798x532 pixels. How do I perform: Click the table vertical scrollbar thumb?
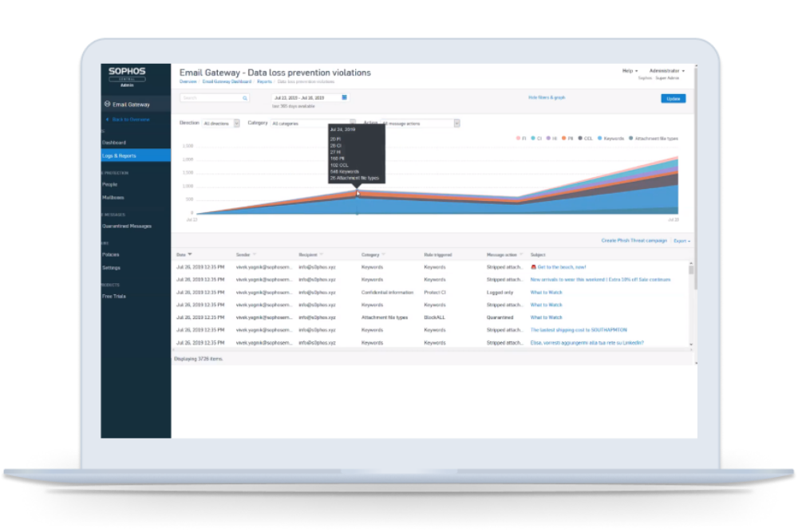click(x=691, y=270)
